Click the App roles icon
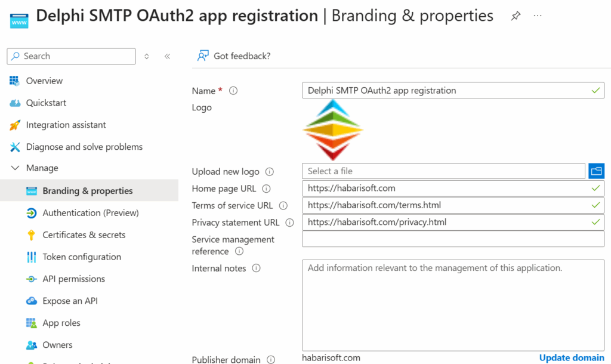Image resolution: width=611 pixels, height=364 pixels. pos(32,323)
